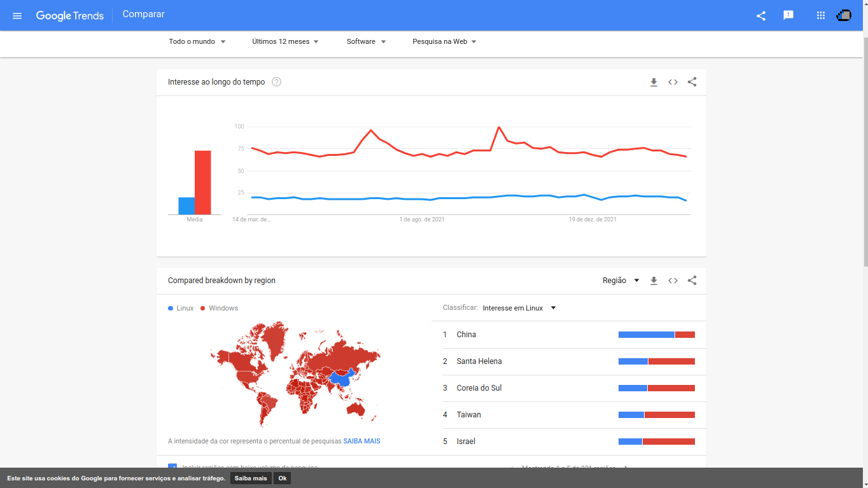Screen dimensions: 868x488
Task: Open the Todo o mundo location dropdown
Action: coord(197,41)
